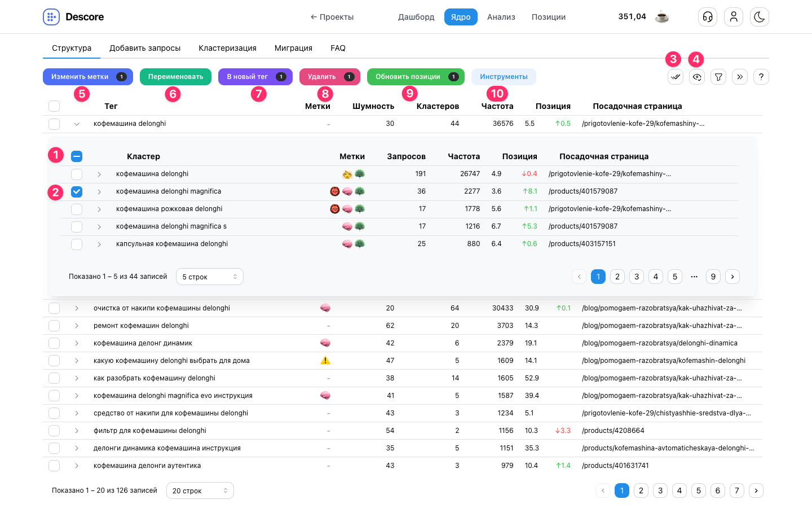Image resolution: width=812 pixels, height=508 pixels.
Task: Toggle the select-all checkbox in the Кластер header
Action: tap(77, 156)
